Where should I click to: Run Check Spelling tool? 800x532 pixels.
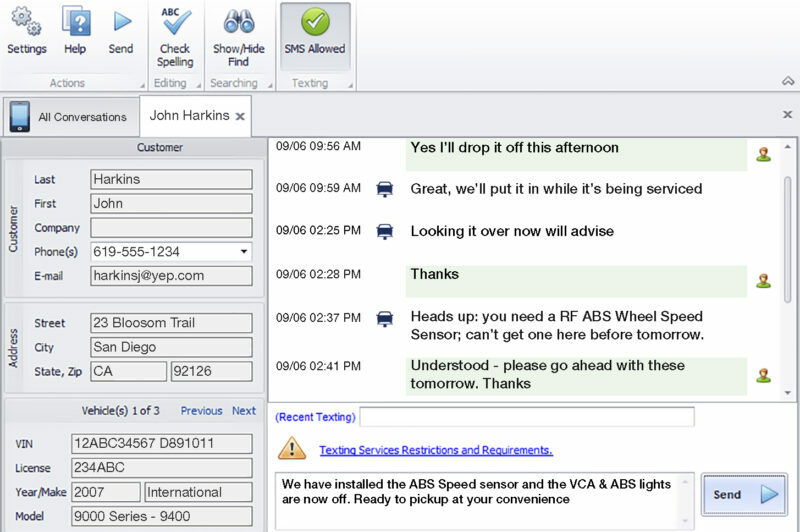tap(175, 37)
